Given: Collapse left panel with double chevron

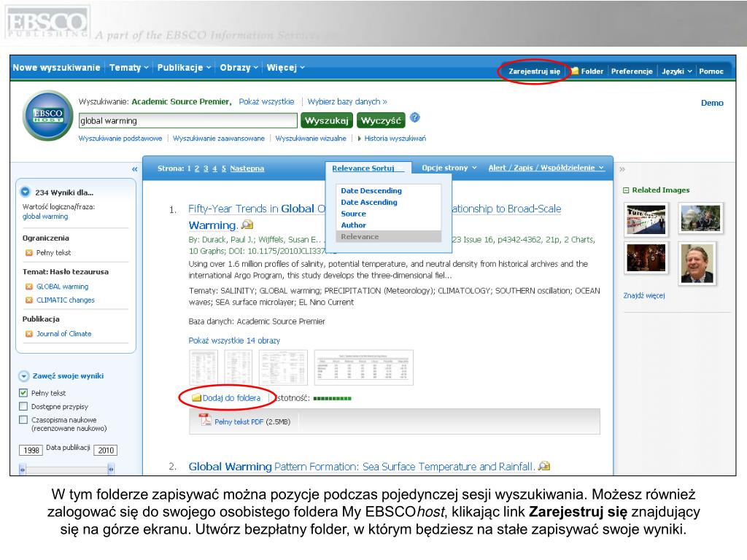Looking at the screenshot, I should [134, 169].
